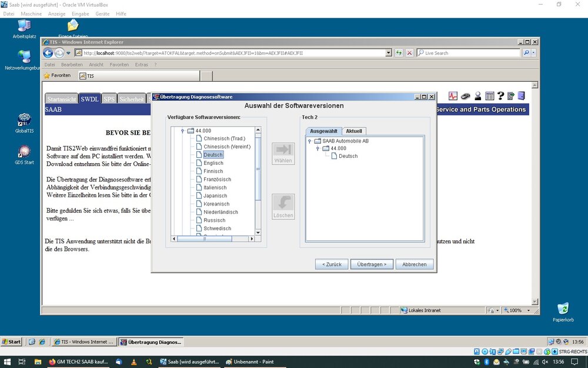Click the Abbrechen button
Image resolution: width=588 pixels, height=368 pixels.
415,264
